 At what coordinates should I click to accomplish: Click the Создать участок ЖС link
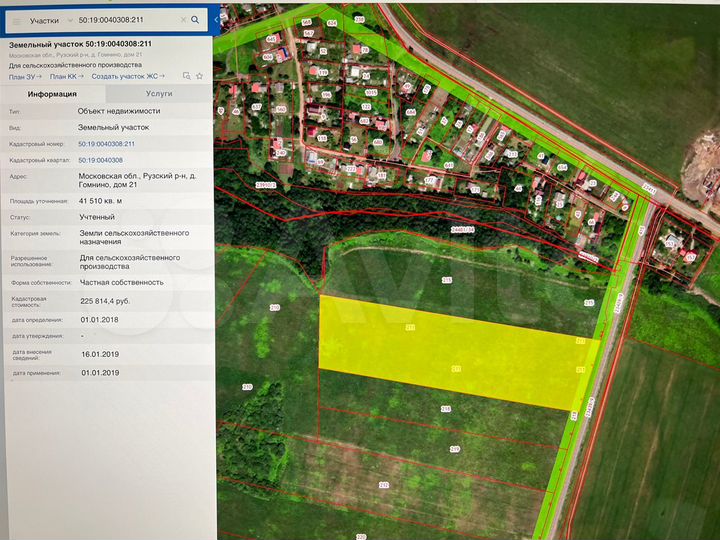(125, 76)
